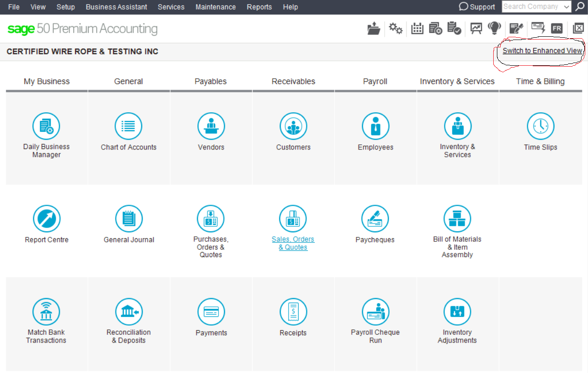Click the form-with-pen toolbar icon

(517, 29)
